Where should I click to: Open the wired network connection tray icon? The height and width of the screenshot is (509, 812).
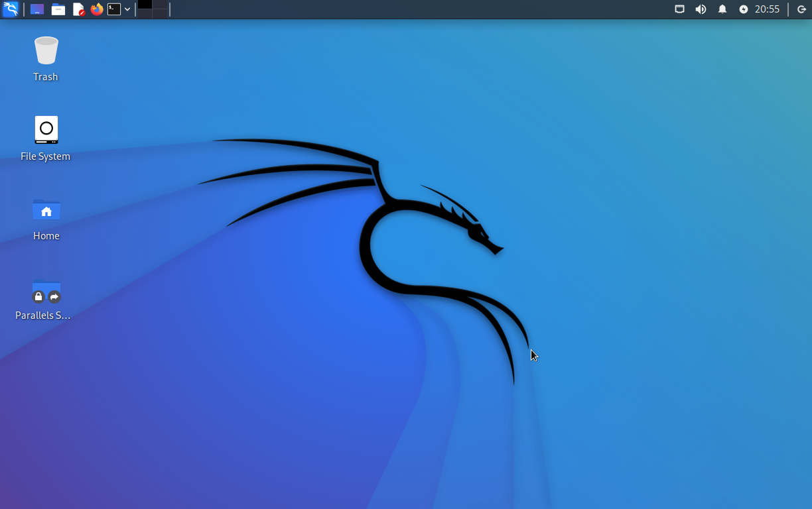point(679,9)
